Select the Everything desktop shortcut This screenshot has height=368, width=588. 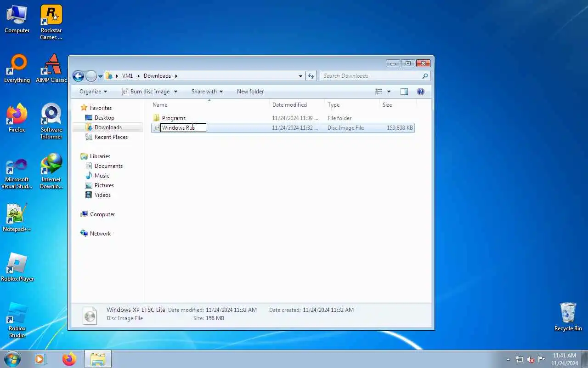point(17,69)
